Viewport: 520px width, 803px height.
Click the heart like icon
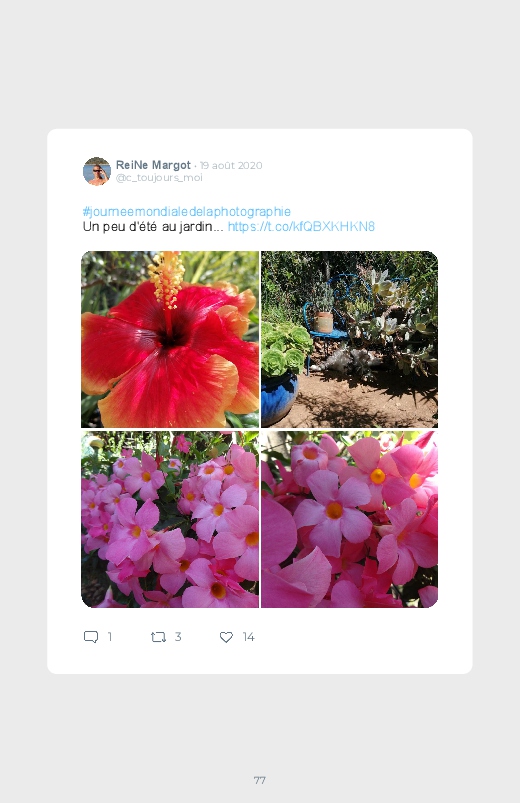click(226, 637)
